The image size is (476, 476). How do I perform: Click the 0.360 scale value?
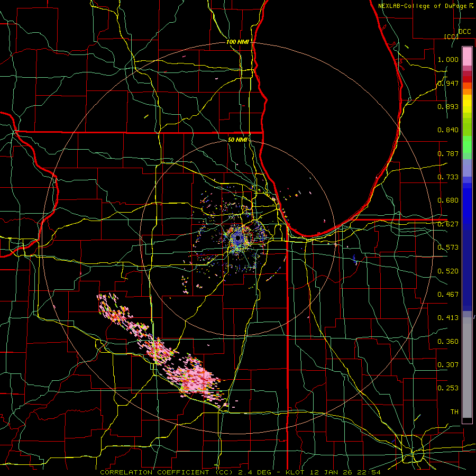click(x=448, y=342)
